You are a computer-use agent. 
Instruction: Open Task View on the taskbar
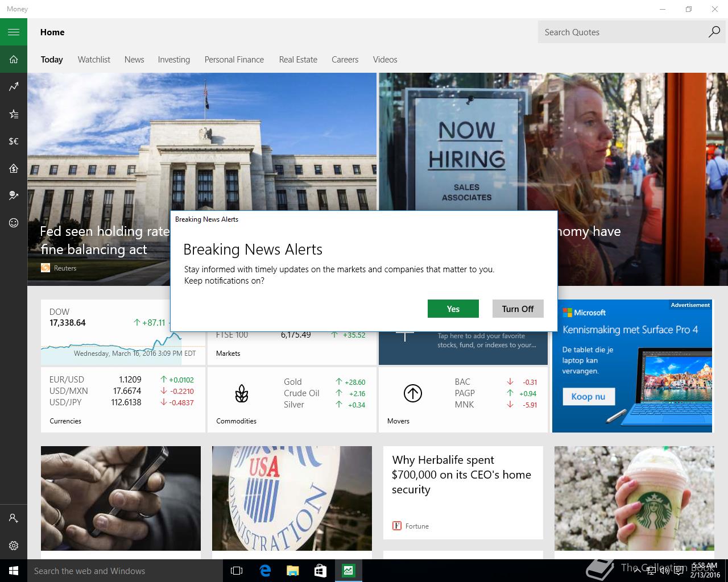(237, 571)
